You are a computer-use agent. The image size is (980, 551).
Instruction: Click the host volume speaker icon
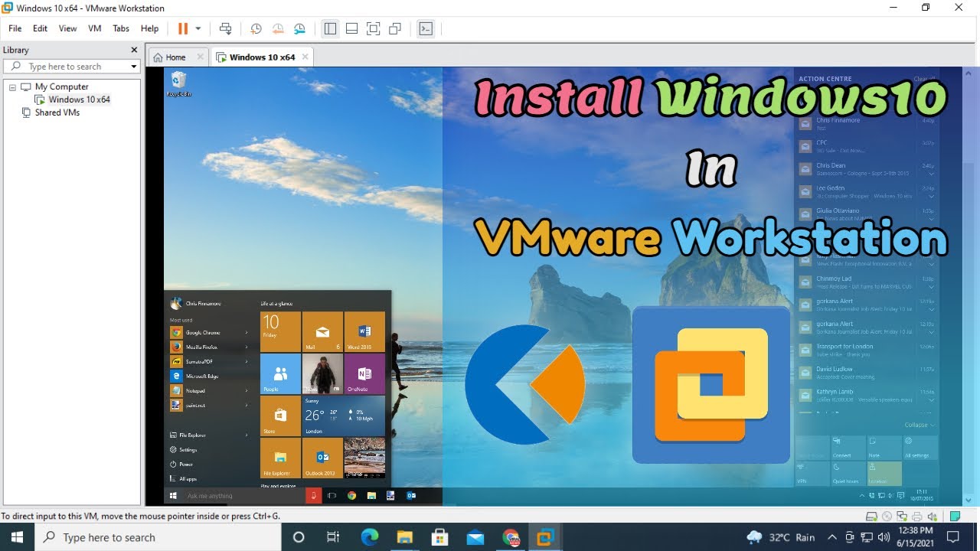point(884,537)
